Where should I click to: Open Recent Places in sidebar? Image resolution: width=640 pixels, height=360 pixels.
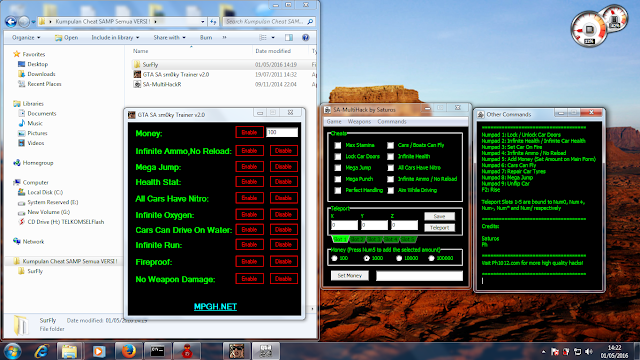coord(44,84)
